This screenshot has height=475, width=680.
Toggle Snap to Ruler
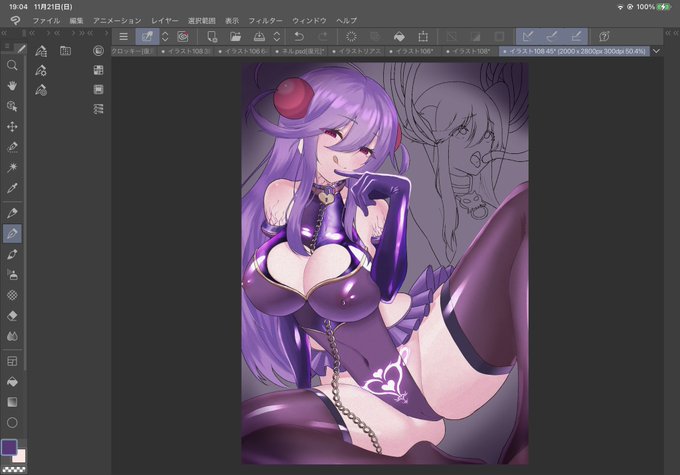pos(528,36)
